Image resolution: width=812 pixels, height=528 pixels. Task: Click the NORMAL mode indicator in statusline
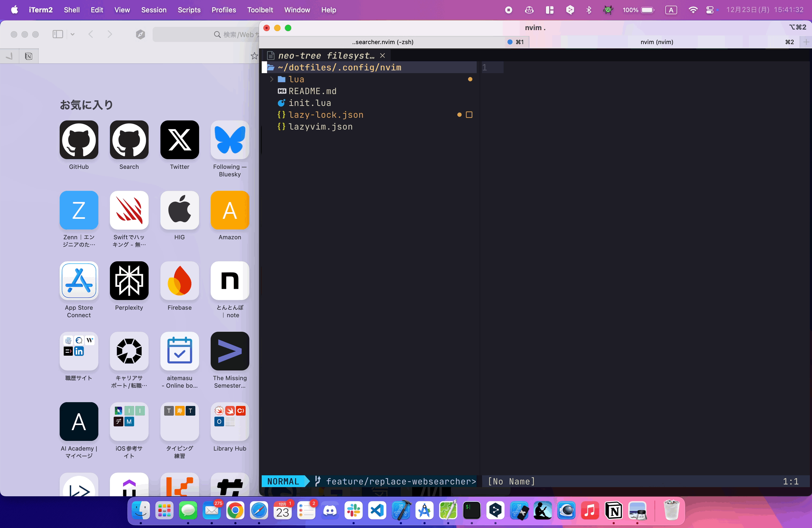284,481
